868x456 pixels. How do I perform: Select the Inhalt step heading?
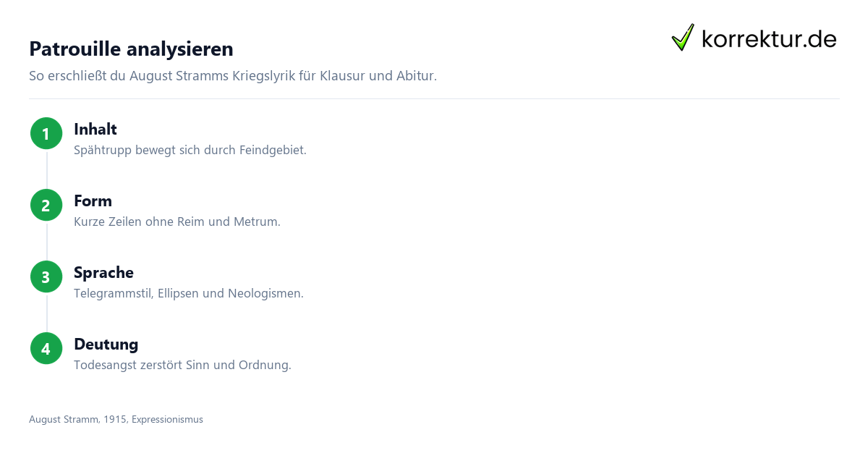click(95, 130)
